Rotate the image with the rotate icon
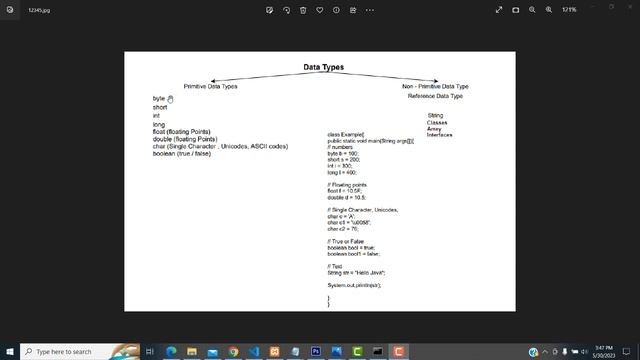This screenshot has height=360, width=640. click(x=287, y=10)
